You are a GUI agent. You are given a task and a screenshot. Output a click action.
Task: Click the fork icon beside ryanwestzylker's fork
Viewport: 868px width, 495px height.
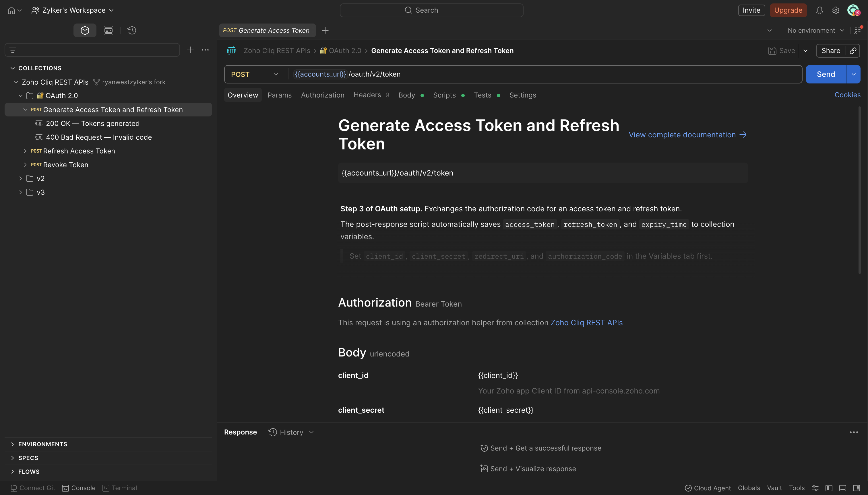[97, 82]
